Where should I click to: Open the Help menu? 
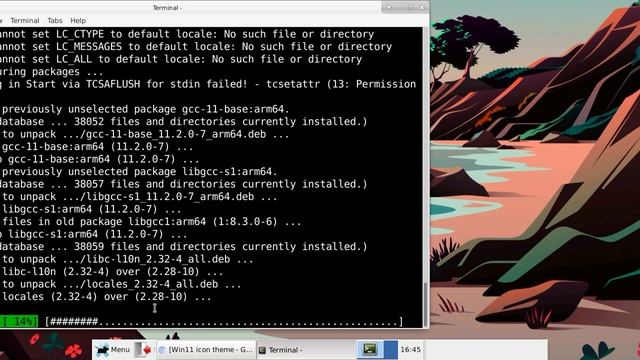78,20
